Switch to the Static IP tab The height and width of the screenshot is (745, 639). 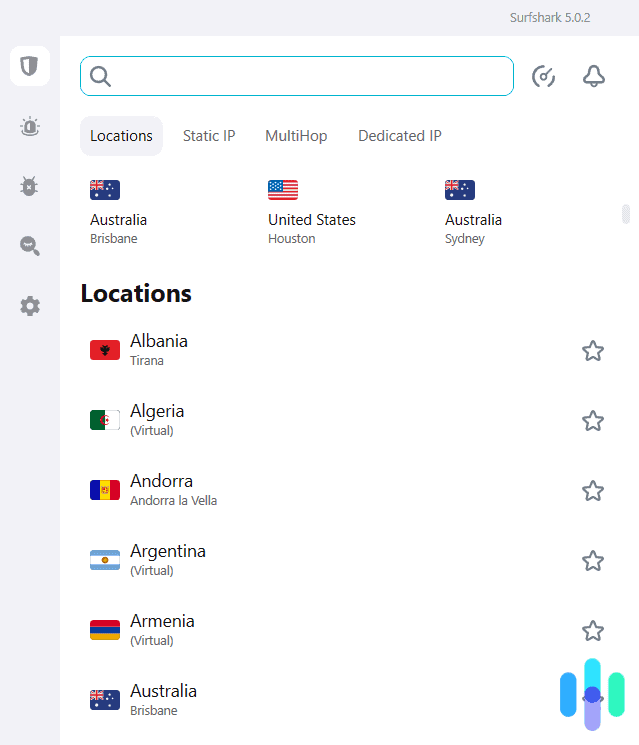209,136
